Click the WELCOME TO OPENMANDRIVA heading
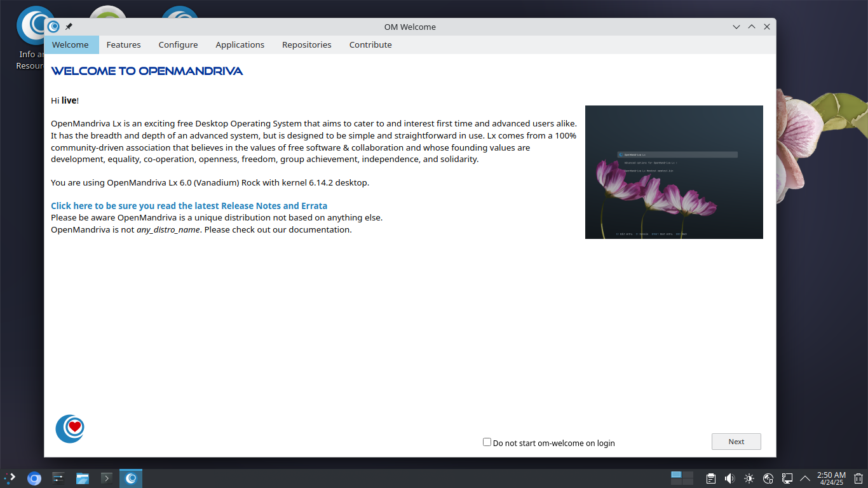Image resolution: width=868 pixels, height=488 pixels. 147,71
